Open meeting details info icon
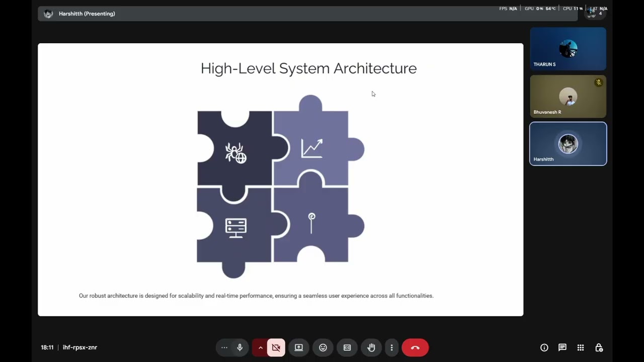644x362 pixels. click(x=544, y=347)
